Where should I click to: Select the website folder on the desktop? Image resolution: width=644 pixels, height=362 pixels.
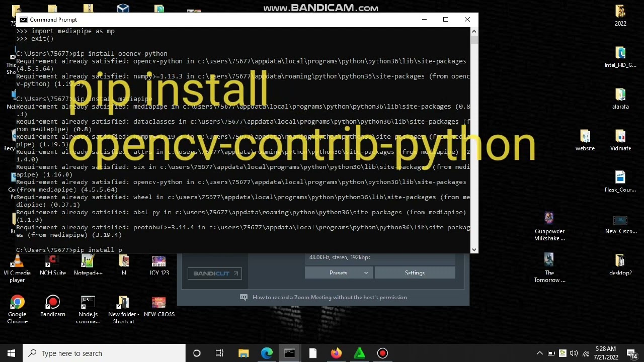tap(585, 140)
